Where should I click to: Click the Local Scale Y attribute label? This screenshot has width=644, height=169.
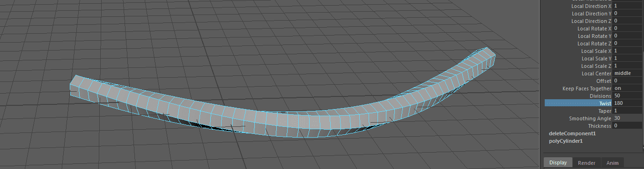[x=596, y=59]
